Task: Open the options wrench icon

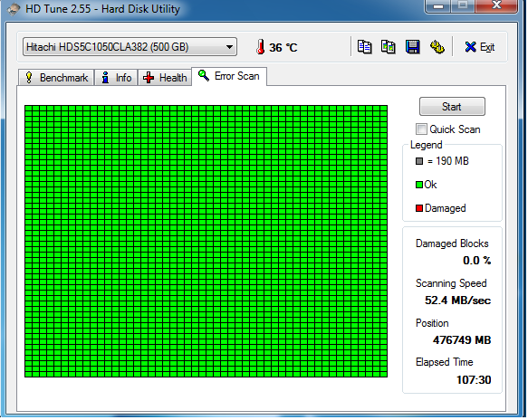Action: coord(437,47)
